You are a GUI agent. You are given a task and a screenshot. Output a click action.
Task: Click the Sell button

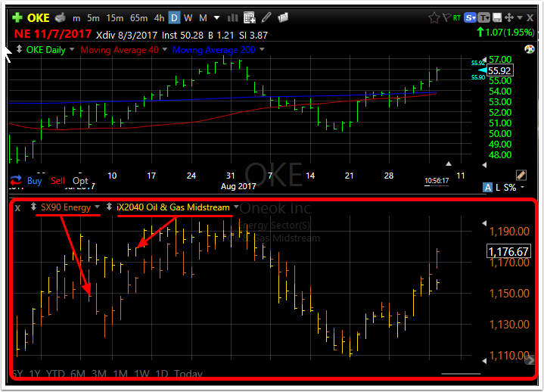58,181
